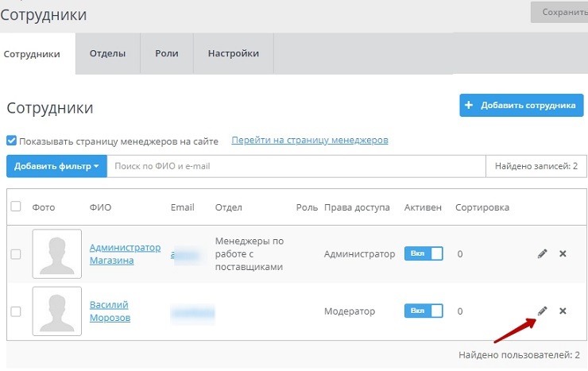
Task: Click pencil edit icon for Василий Морозов
Action: (x=543, y=311)
